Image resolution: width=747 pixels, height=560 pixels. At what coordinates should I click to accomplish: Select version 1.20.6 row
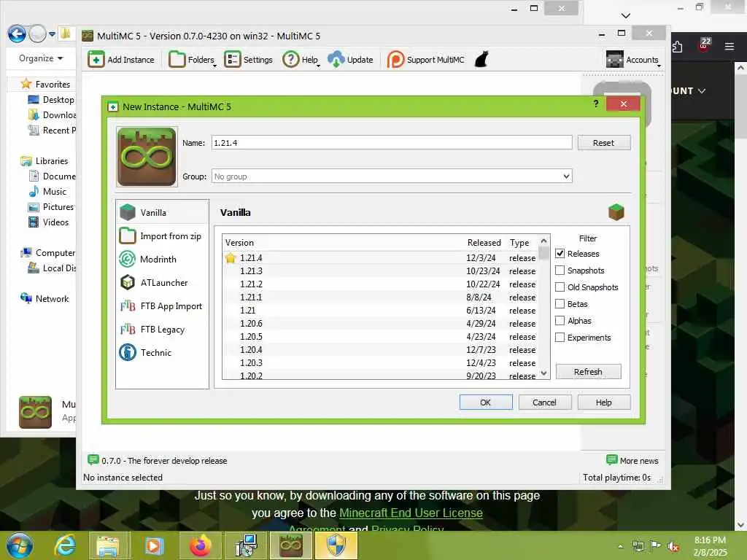(381, 323)
